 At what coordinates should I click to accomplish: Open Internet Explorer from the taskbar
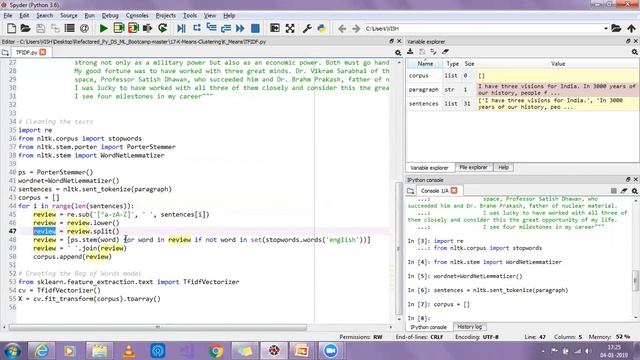pos(41,351)
